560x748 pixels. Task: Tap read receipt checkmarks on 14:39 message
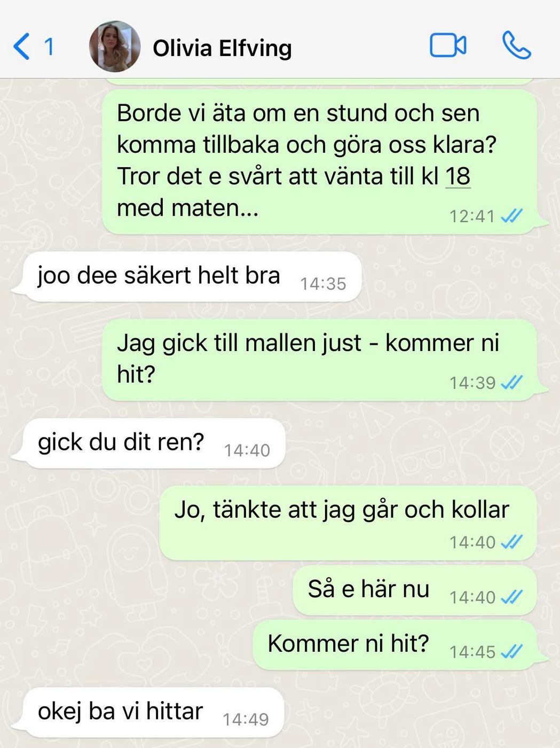(511, 383)
